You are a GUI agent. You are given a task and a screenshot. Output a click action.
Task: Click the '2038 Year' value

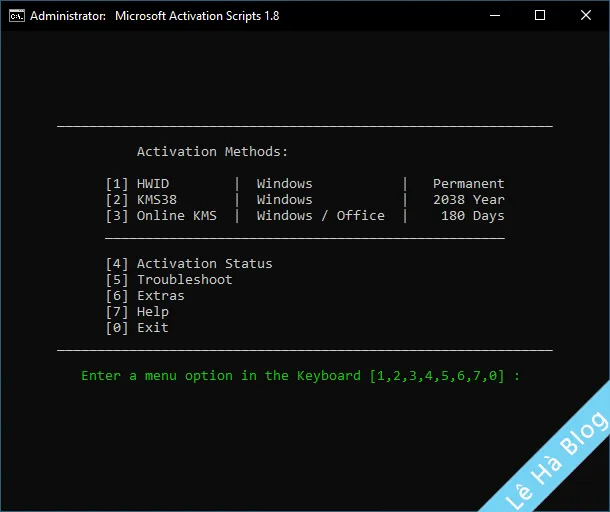[x=468, y=200]
